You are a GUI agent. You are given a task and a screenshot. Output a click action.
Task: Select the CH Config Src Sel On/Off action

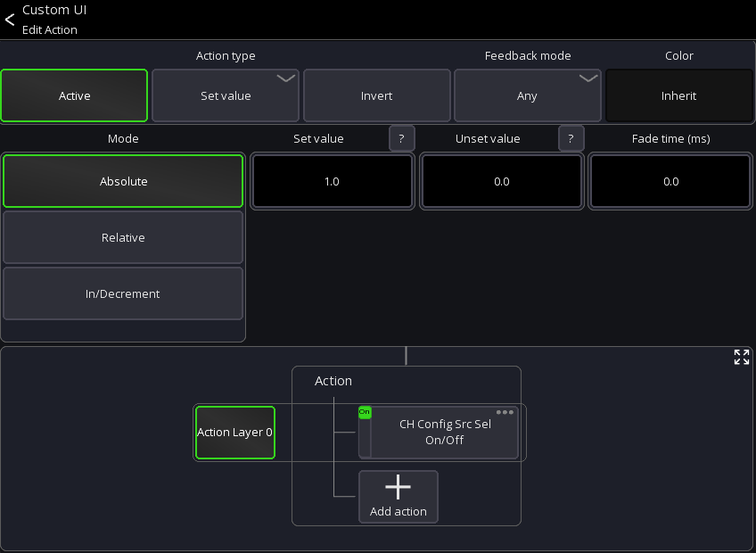(444, 434)
